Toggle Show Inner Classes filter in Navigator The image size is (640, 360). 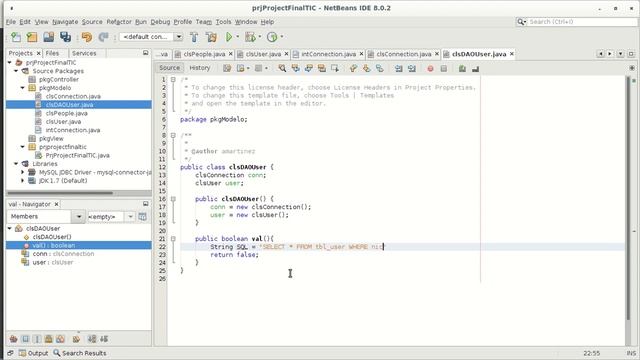coord(60,339)
